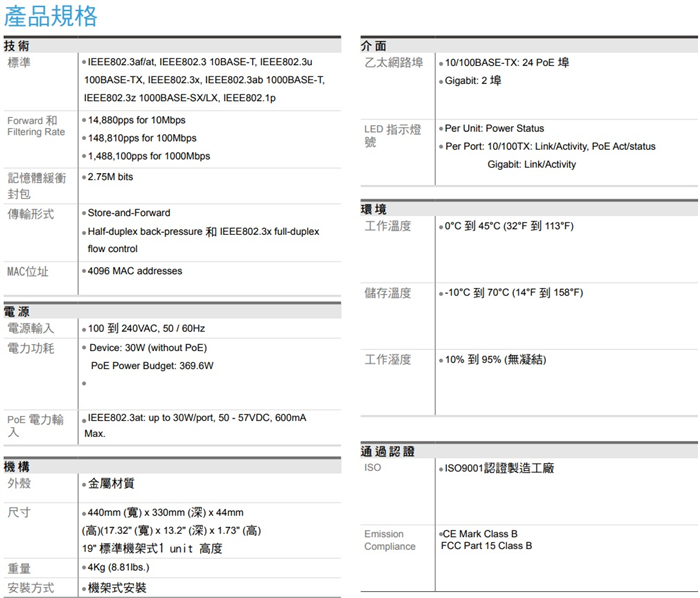Select the 乙太網路埠 row label
700x598 pixels.
[393, 63]
